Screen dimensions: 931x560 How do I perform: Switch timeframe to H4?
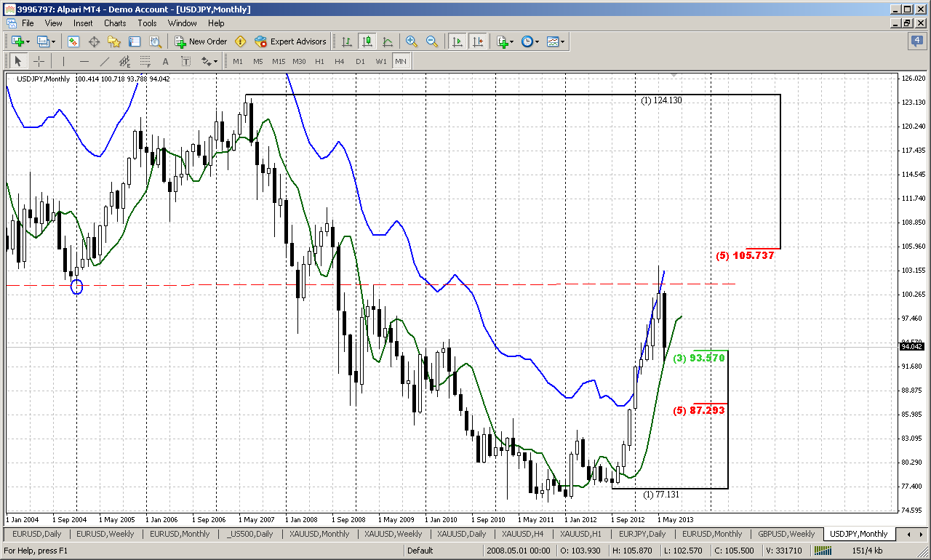(339, 61)
